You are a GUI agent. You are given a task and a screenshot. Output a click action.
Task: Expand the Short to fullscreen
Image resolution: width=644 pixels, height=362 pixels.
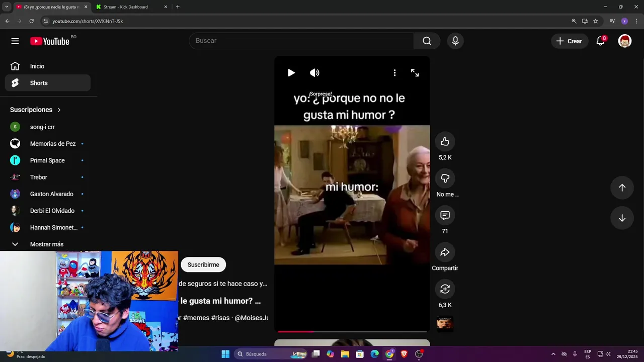click(x=415, y=73)
